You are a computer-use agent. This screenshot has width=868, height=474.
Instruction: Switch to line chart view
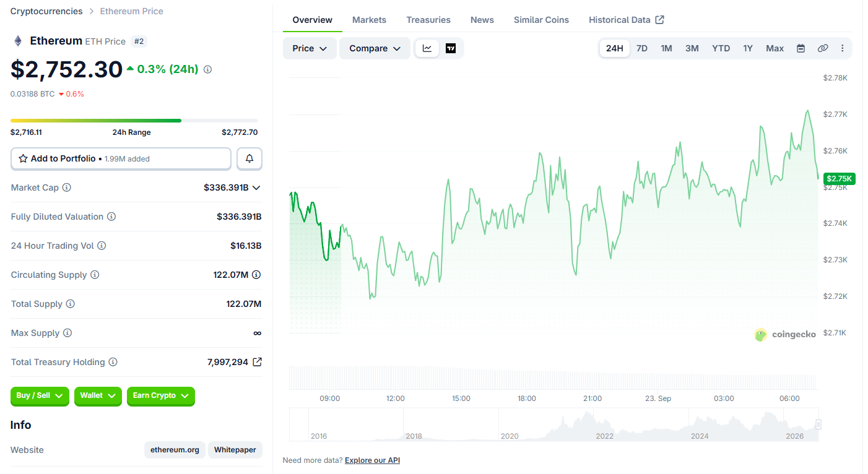(x=427, y=48)
